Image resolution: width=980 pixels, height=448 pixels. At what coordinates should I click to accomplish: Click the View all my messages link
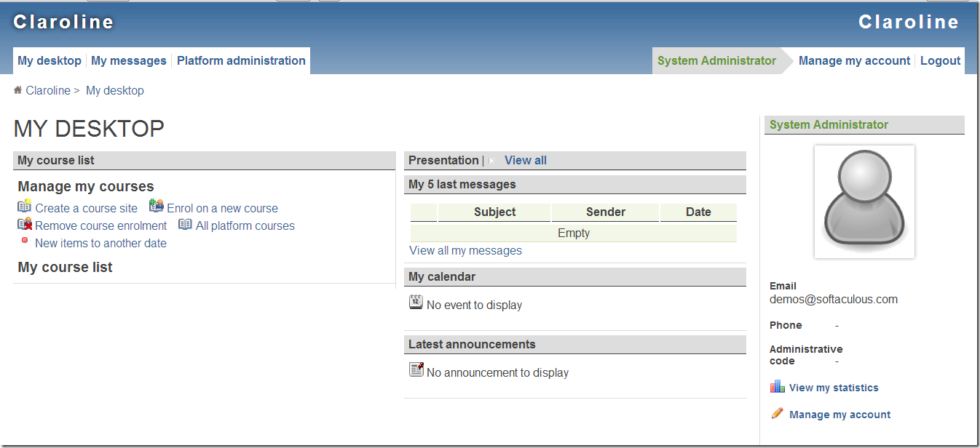click(465, 251)
